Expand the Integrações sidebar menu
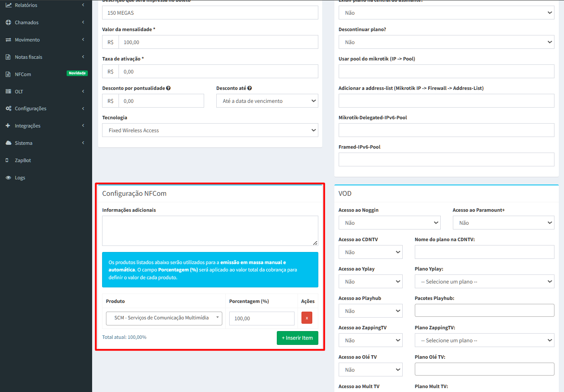 [28, 126]
